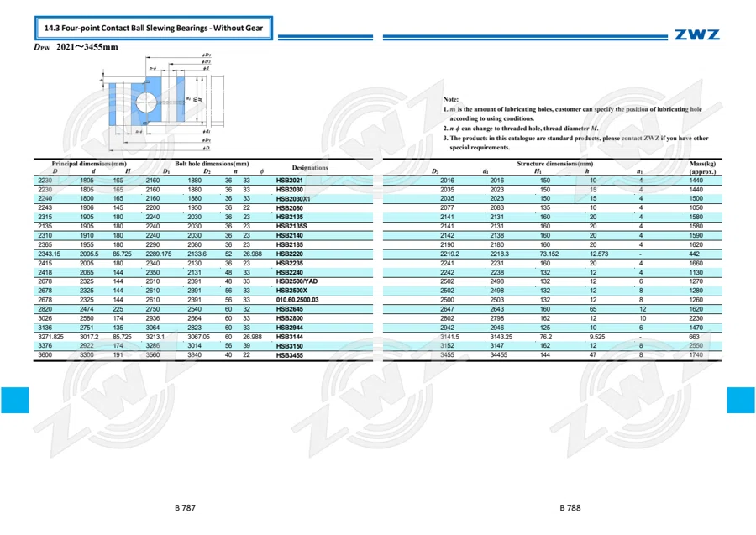
Task: Click the D1 value 3213.1
Action: pos(155,337)
